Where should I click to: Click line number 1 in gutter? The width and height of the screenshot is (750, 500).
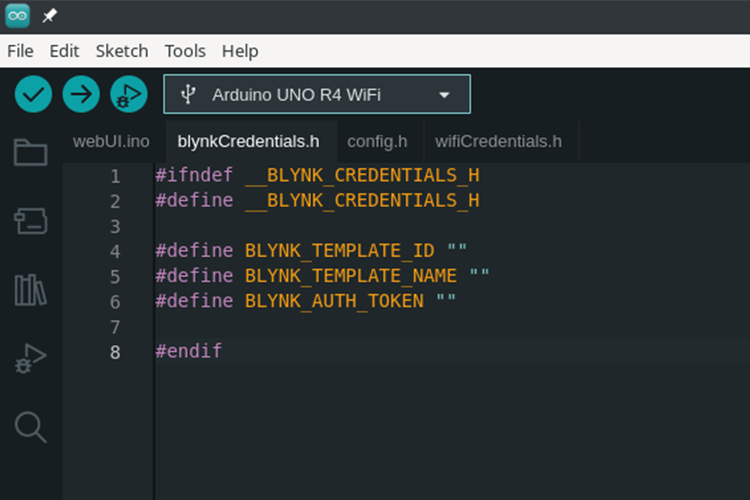point(115,176)
